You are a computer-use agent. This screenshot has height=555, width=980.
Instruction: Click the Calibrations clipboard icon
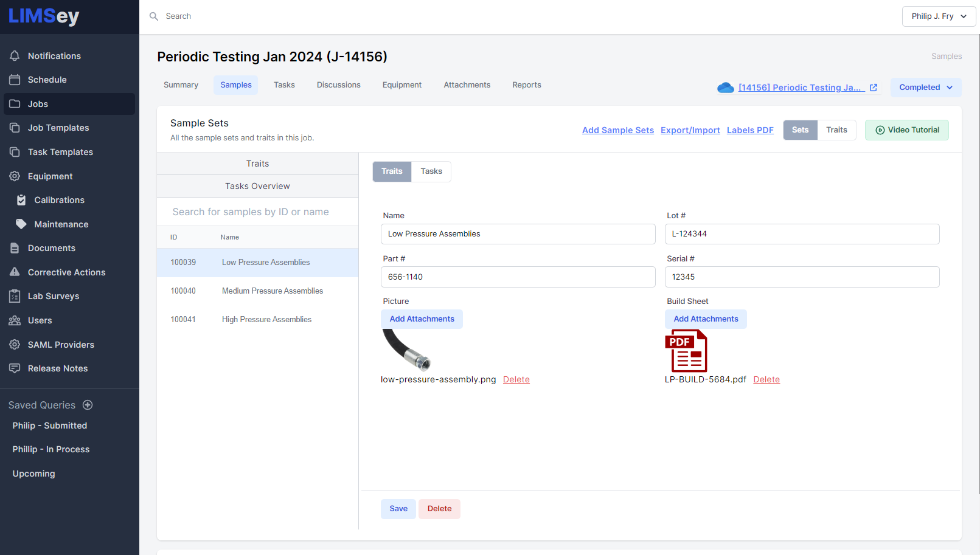pyautogui.click(x=21, y=200)
